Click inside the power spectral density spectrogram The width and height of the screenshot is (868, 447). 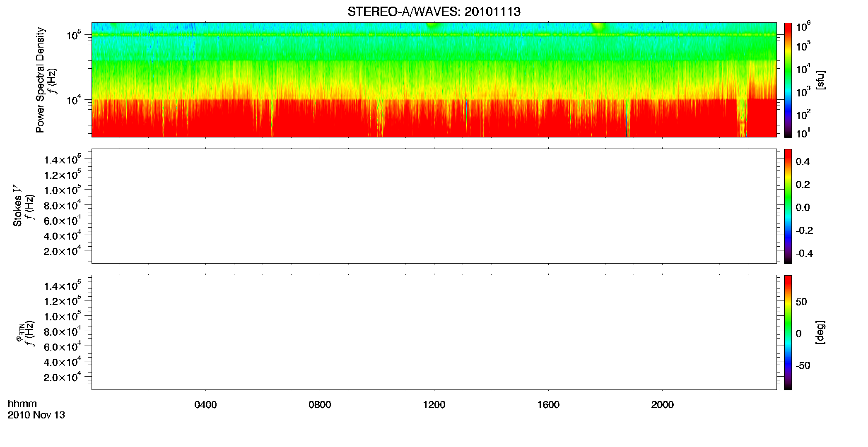[434, 80]
